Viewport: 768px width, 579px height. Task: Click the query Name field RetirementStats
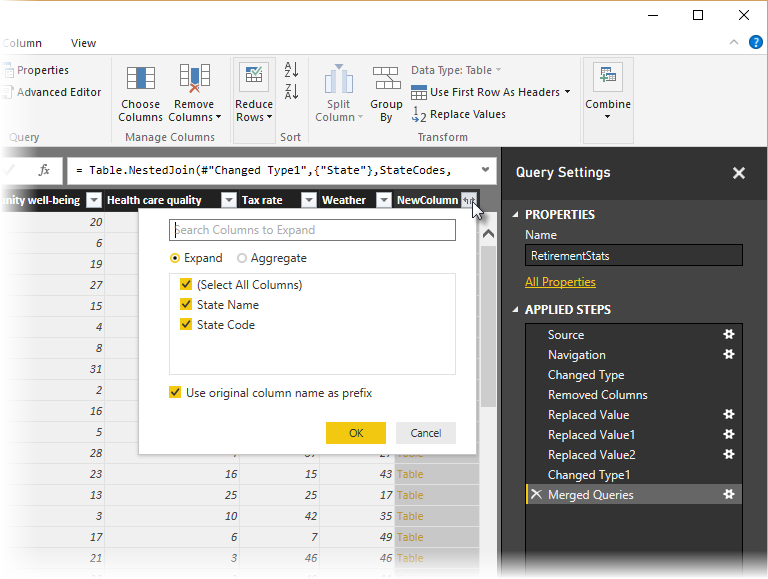tap(634, 256)
